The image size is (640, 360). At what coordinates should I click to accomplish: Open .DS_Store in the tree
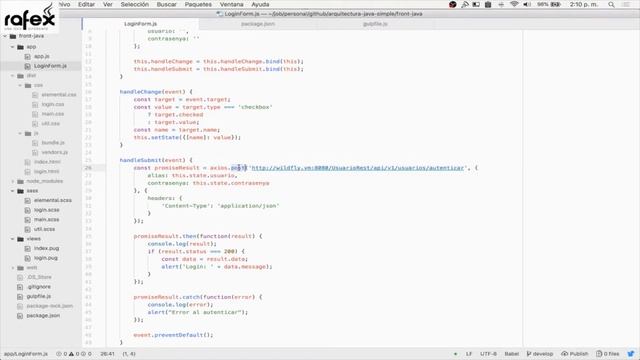[x=39, y=277]
